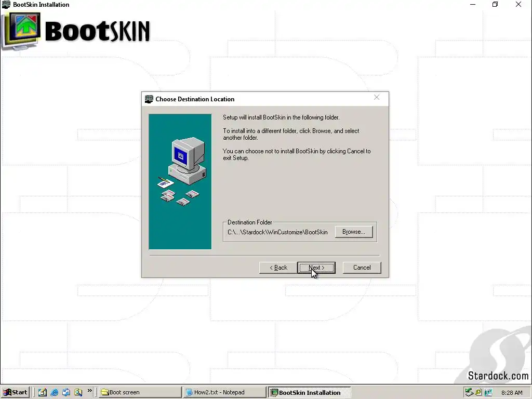This screenshot has height=399, width=532.
Task: Click the second system tray icon
Action: (478, 392)
